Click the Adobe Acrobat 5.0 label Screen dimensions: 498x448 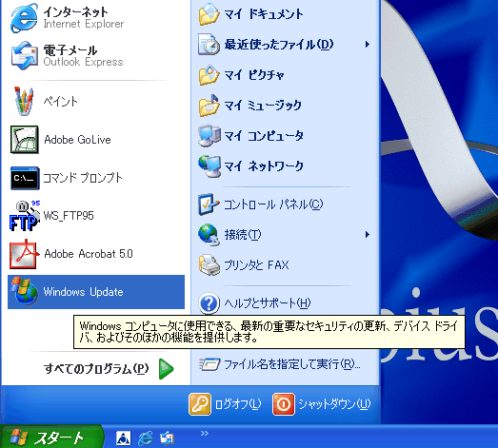pyautogui.click(x=89, y=254)
